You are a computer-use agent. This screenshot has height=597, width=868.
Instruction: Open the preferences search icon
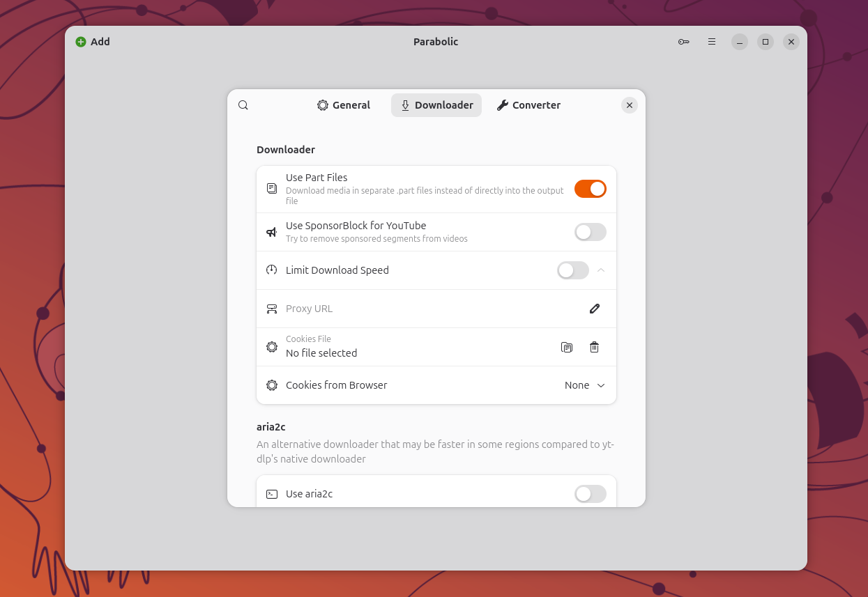coord(243,105)
